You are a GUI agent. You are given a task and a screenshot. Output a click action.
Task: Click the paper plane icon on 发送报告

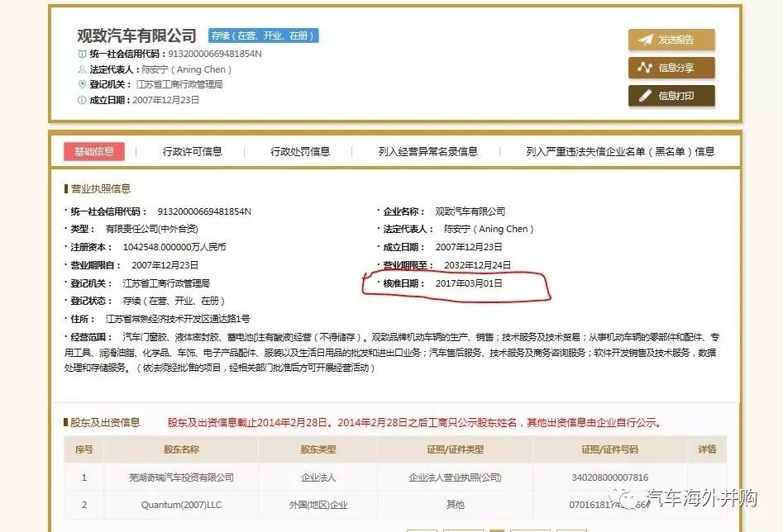645,40
